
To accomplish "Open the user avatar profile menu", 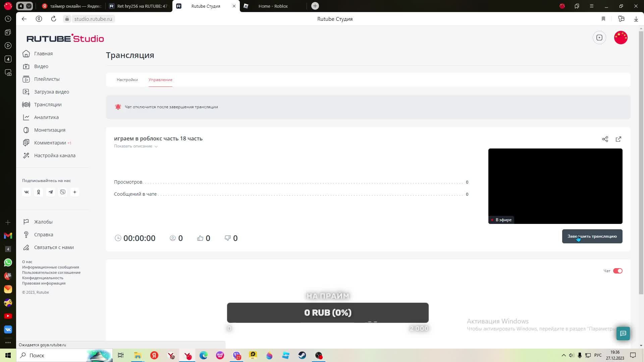I will 621,38.
